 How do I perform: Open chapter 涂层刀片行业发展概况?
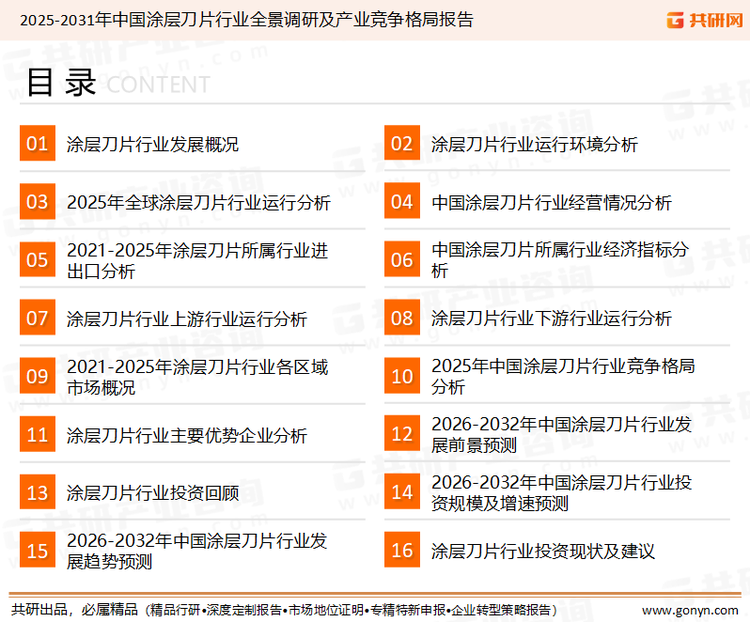pyautogui.click(x=152, y=145)
